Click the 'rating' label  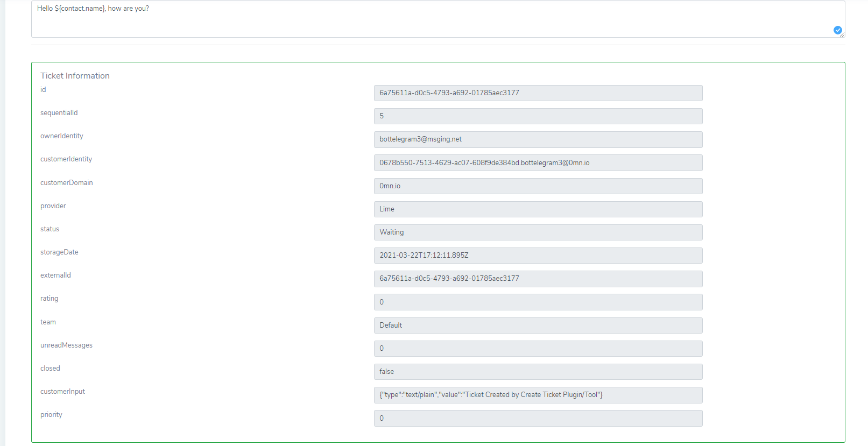pyautogui.click(x=50, y=299)
